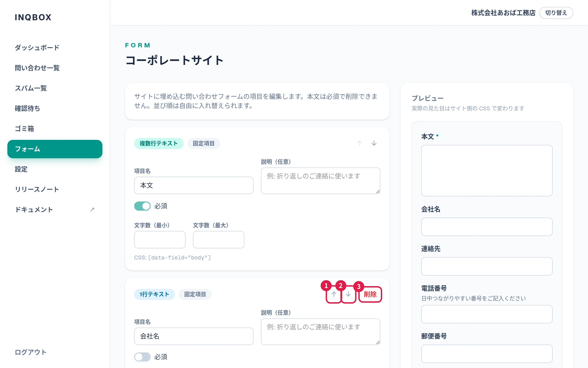The image size is (588, 368).
Task: Click the external link arrow beside ドキュメント
Action: click(92, 210)
